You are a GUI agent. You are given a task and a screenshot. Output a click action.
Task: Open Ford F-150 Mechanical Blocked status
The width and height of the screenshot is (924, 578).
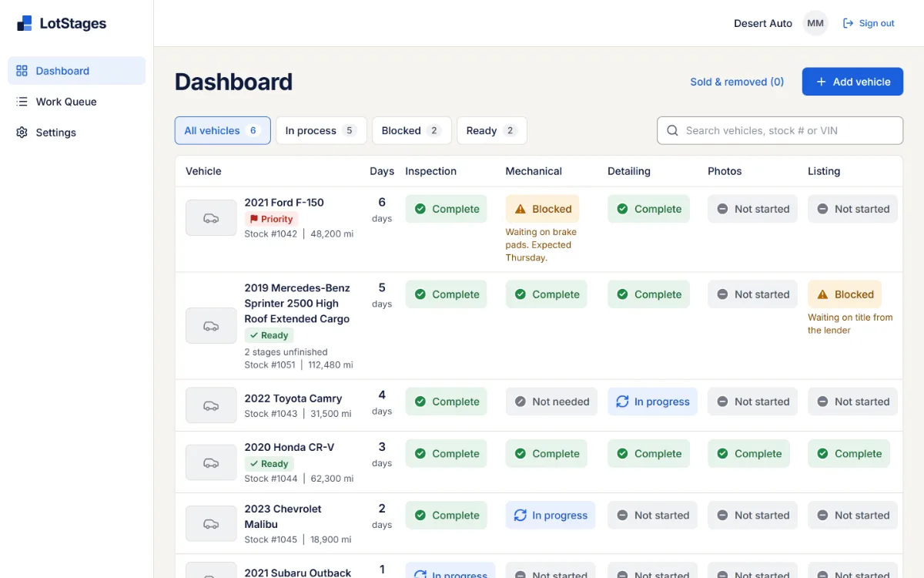pyautogui.click(x=543, y=209)
